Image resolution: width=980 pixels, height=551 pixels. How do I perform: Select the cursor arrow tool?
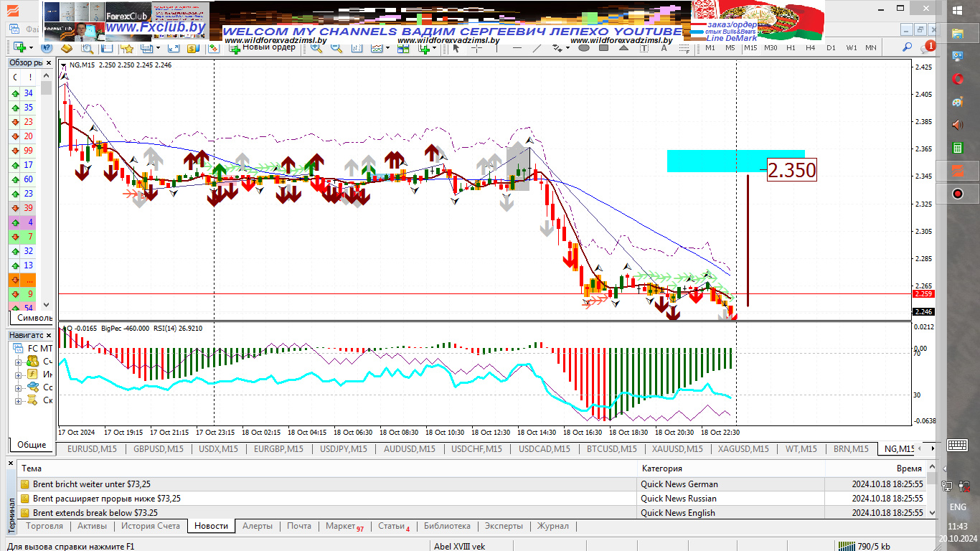pos(456,48)
